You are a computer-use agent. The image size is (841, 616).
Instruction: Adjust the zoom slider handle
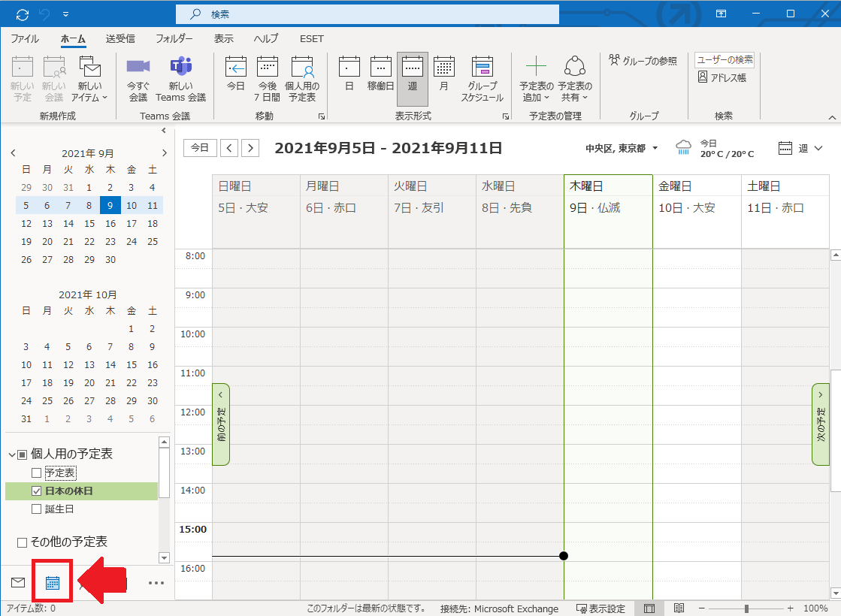click(746, 608)
